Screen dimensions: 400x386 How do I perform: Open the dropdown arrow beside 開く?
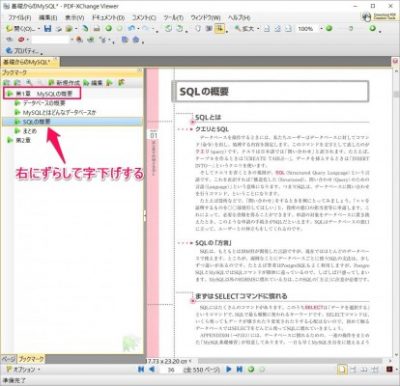(39, 29)
